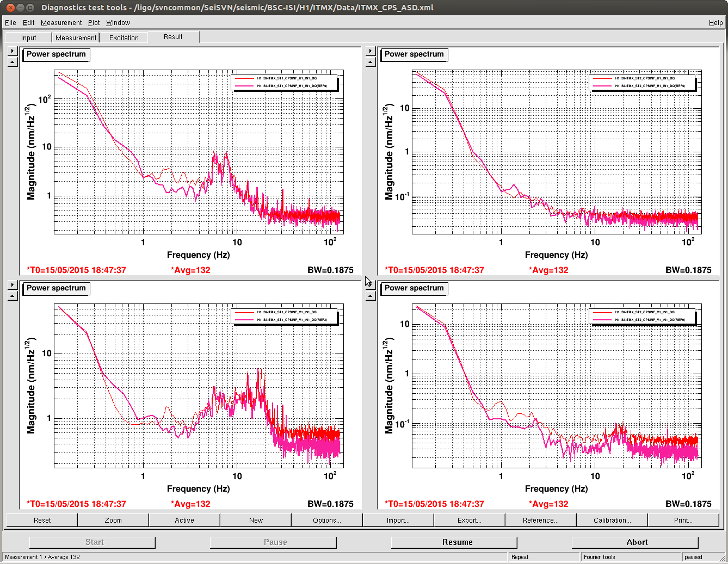The image size is (728, 564).
Task: Click the bottom-right plot legend box
Action: [642, 317]
